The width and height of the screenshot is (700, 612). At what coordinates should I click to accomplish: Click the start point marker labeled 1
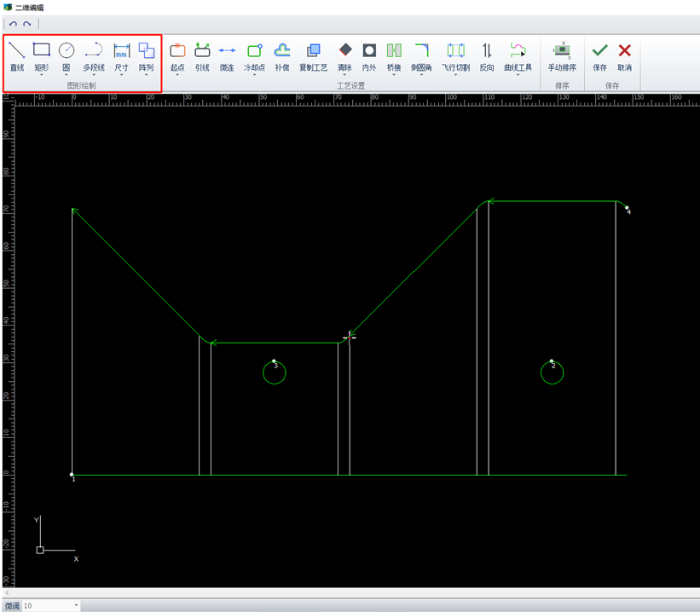pos(72,475)
